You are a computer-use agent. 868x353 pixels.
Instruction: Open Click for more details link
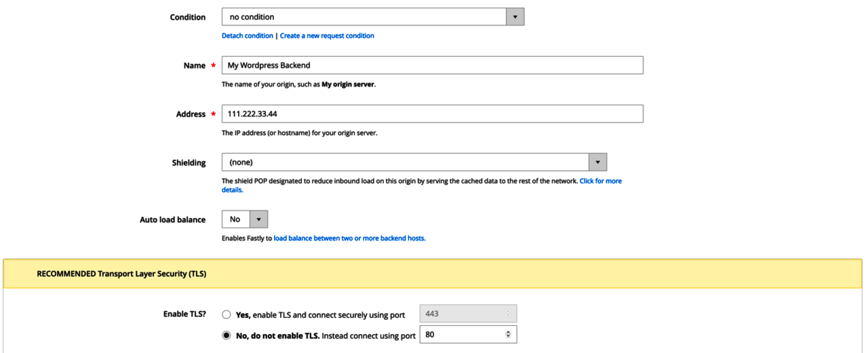(600, 182)
